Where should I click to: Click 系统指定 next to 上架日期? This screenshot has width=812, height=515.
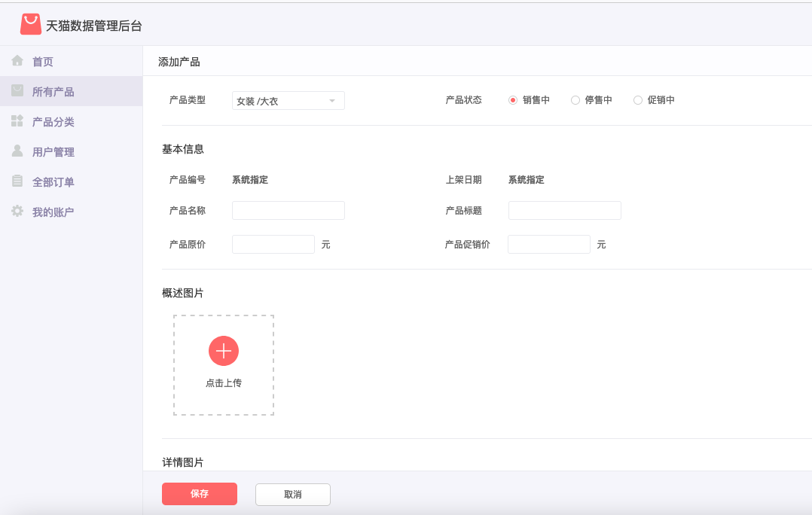click(526, 180)
